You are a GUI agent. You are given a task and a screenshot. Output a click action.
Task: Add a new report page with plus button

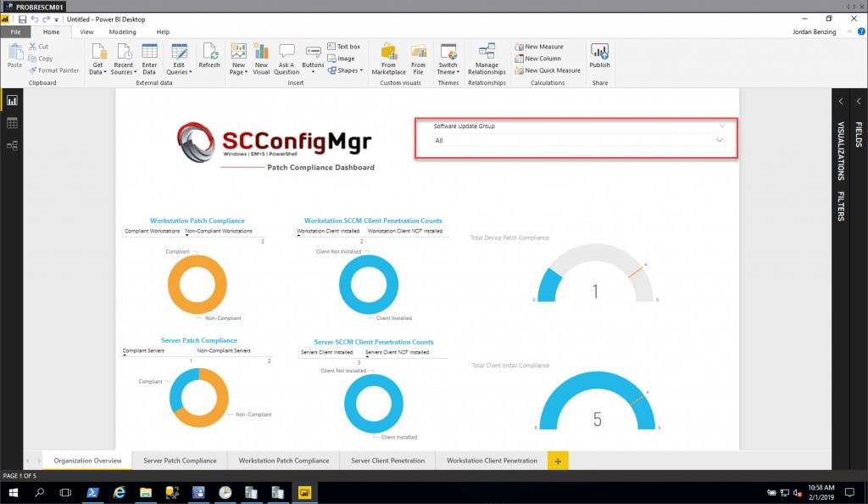click(x=558, y=460)
